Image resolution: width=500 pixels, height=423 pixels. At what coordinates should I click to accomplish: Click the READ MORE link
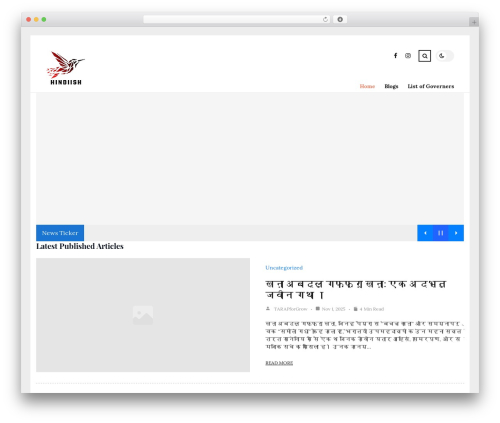click(x=279, y=363)
